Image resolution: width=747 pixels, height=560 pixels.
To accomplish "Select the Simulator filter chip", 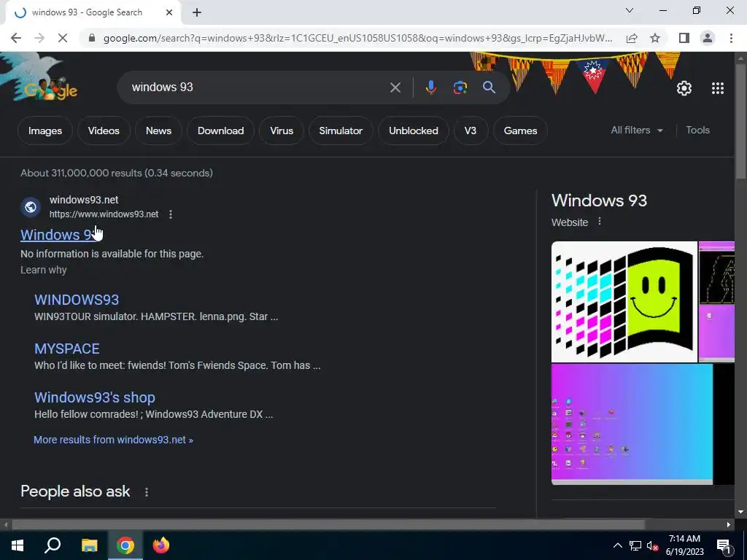I will (341, 131).
